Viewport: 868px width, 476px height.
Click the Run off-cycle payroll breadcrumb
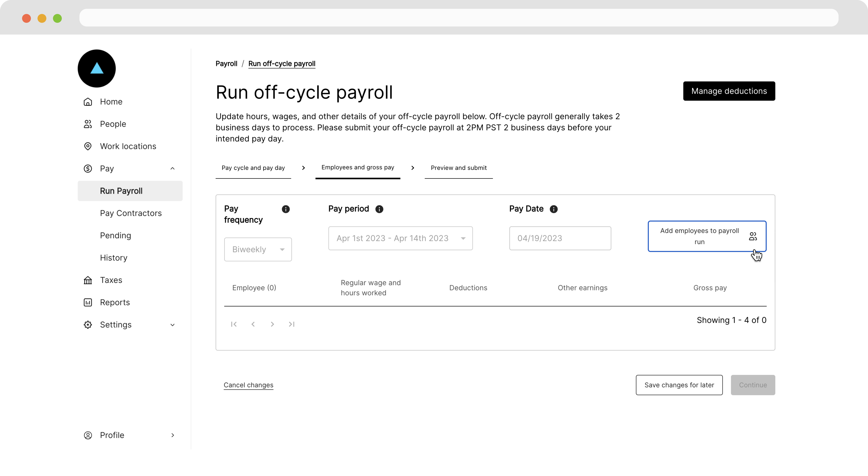point(282,64)
